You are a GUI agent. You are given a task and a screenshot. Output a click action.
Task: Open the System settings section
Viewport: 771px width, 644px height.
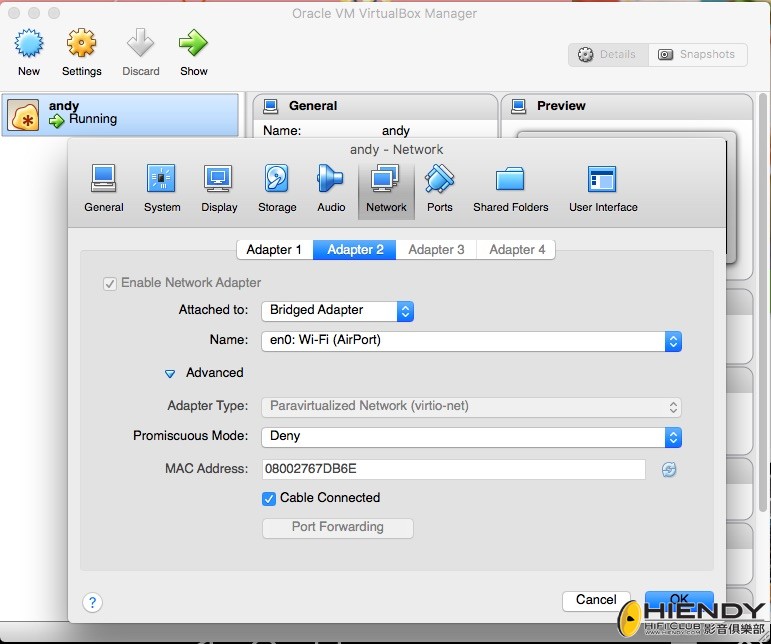[161, 188]
